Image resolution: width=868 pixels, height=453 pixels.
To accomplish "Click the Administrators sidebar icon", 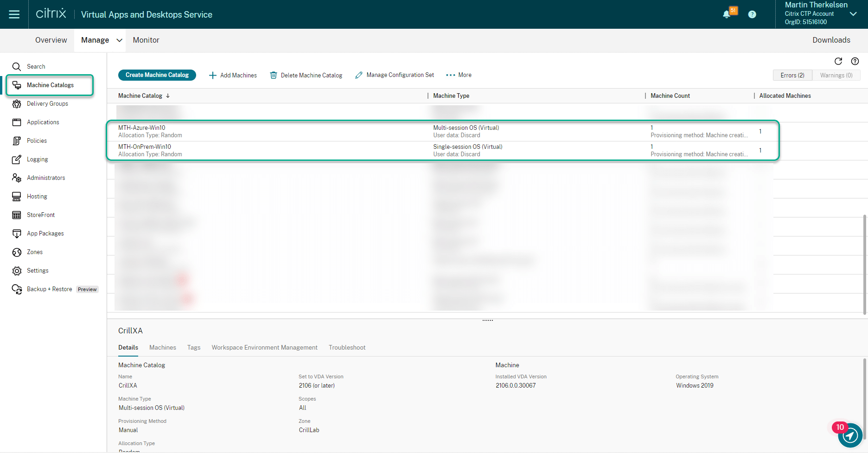I will coord(17,178).
